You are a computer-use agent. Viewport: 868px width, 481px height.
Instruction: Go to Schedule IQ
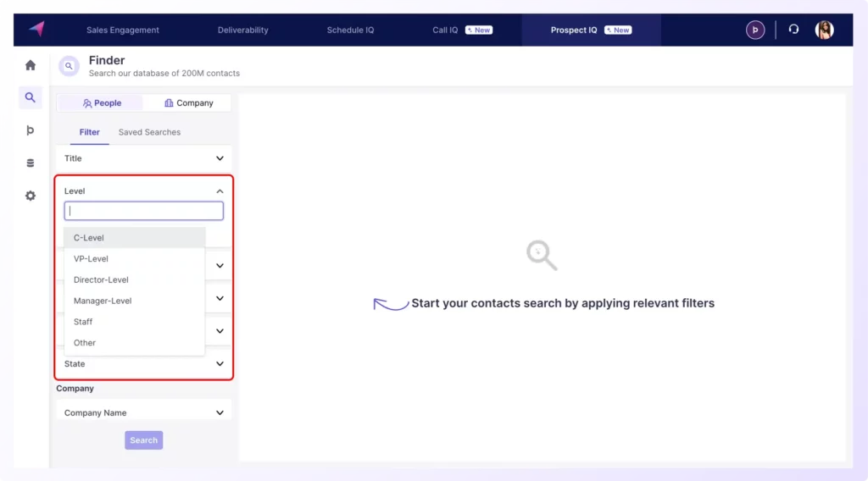[350, 30]
